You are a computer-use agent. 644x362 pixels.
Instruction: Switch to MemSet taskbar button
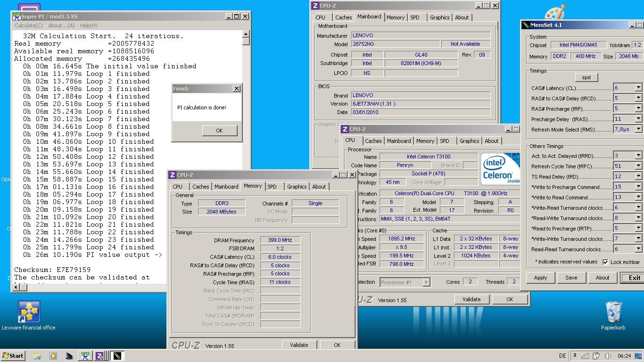coord(117,356)
